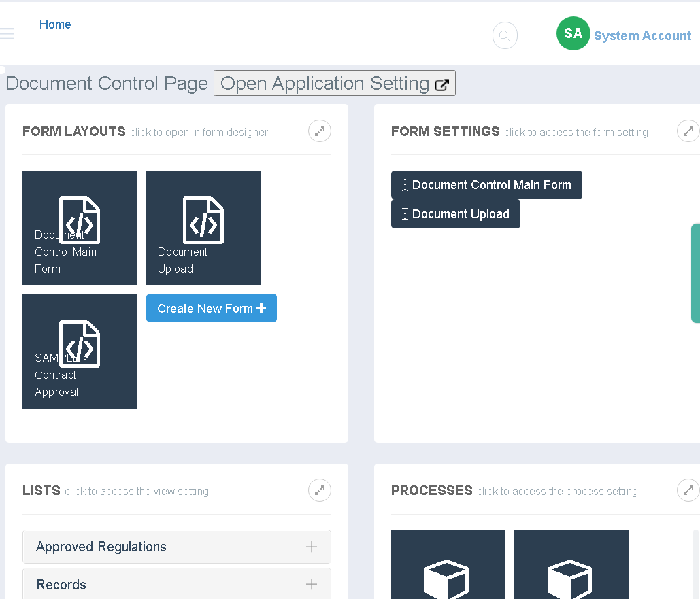Expand the Form Layouts panel

320,131
